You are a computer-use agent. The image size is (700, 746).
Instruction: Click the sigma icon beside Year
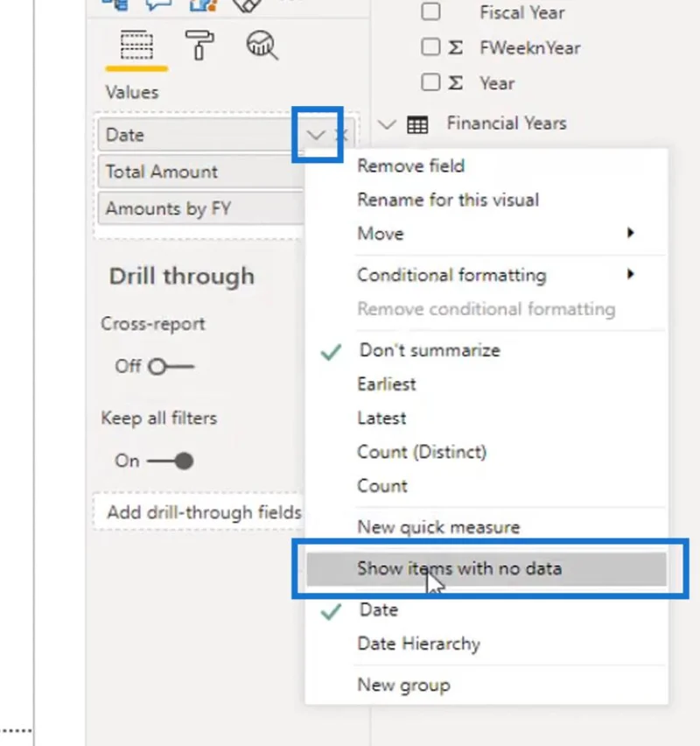coord(455,83)
